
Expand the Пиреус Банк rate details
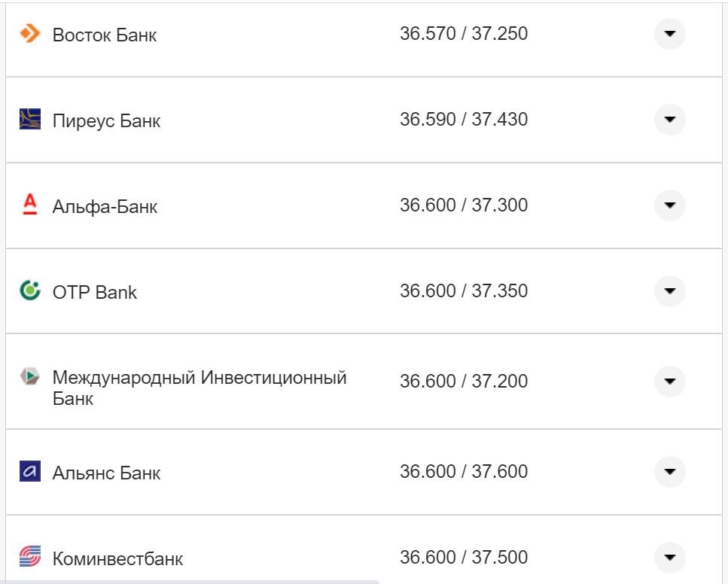tap(669, 119)
